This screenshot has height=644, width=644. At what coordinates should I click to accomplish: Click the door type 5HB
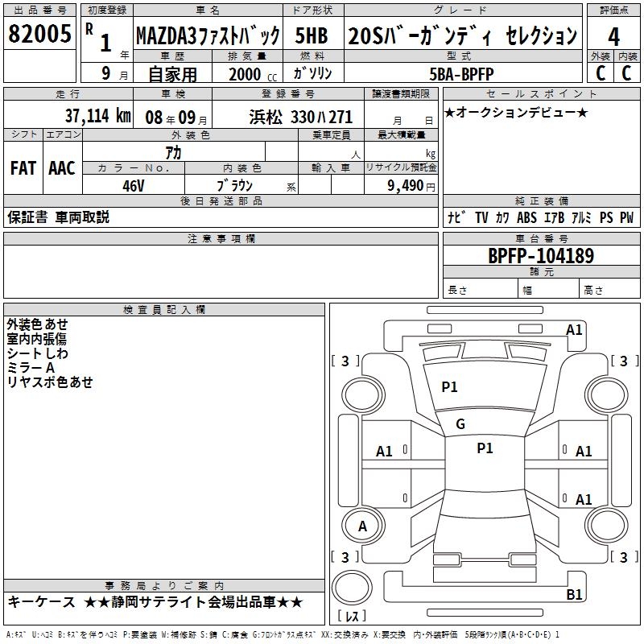pyautogui.click(x=312, y=35)
